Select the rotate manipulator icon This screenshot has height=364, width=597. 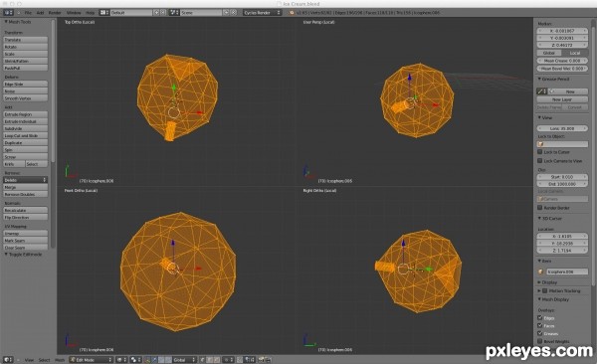[x=161, y=359]
